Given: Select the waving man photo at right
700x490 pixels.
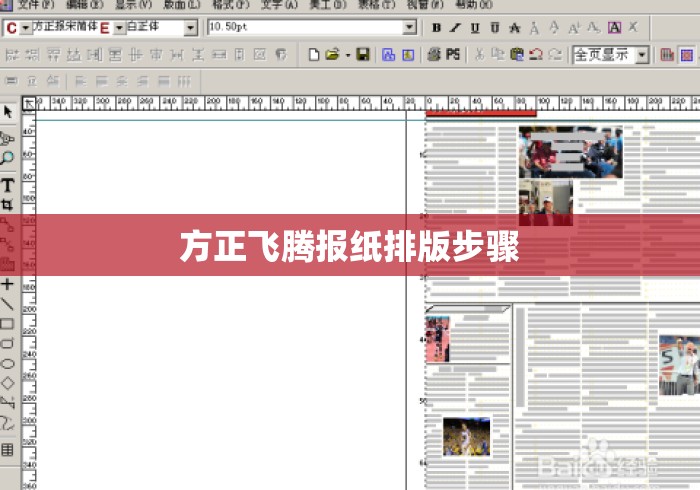Looking at the screenshot, I should pos(679,365).
